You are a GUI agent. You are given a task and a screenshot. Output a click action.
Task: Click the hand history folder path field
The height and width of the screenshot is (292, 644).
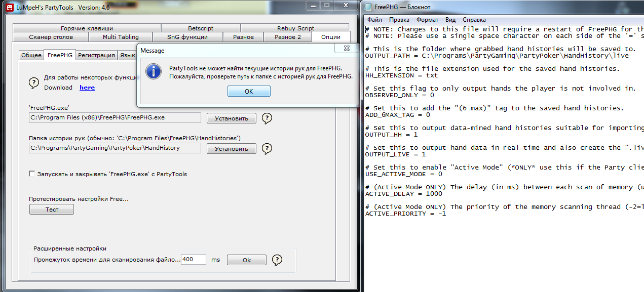[x=115, y=148]
